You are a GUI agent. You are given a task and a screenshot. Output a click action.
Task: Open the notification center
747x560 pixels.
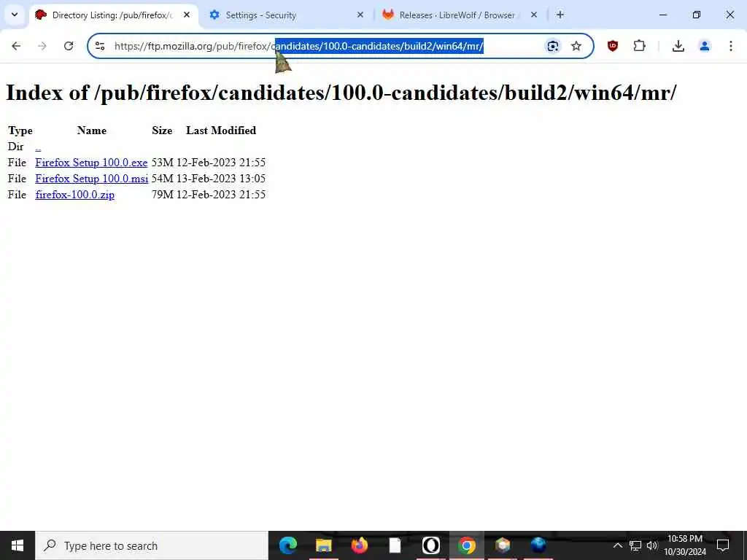[723, 545]
